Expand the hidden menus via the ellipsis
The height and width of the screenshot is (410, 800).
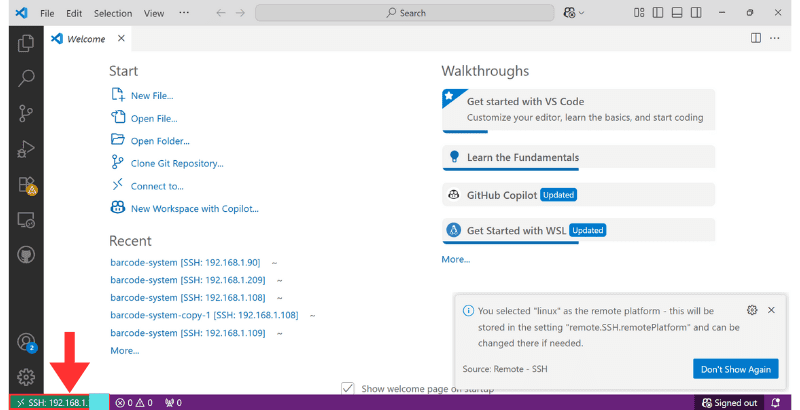point(183,13)
